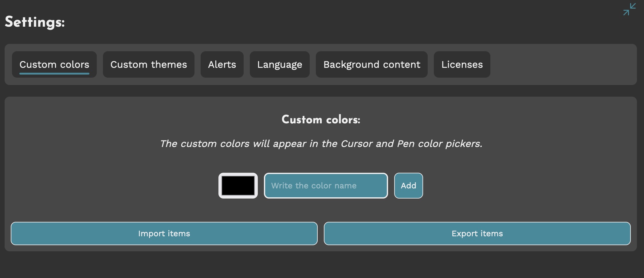This screenshot has width=644, height=278.
Task: Go to the Language tab
Action: pyautogui.click(x=280, y=64)
